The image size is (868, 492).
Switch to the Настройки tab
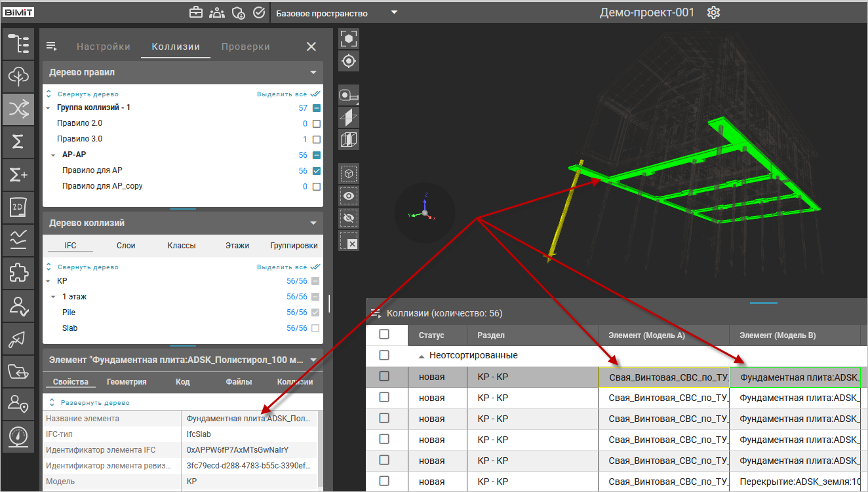pos(104,47)
